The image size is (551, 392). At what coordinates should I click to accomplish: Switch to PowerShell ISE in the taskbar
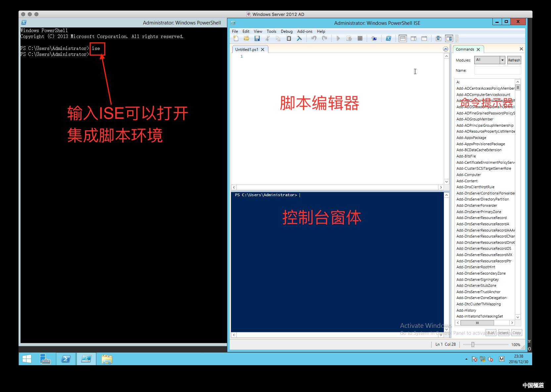click(x=86, y=359)
